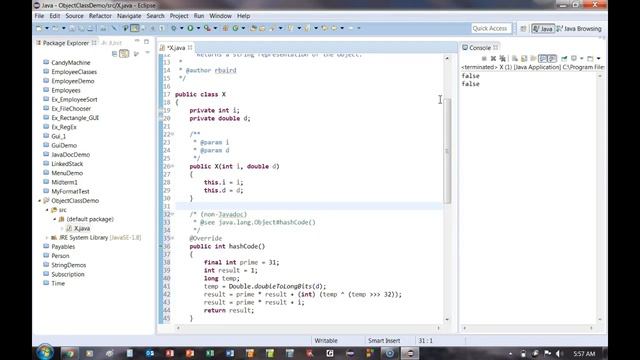This screenshot has width=640, height=360.
Task: Toggle Scroll Lock in Console toolbar
Action: pyautogui.click(x=524, y=58)
